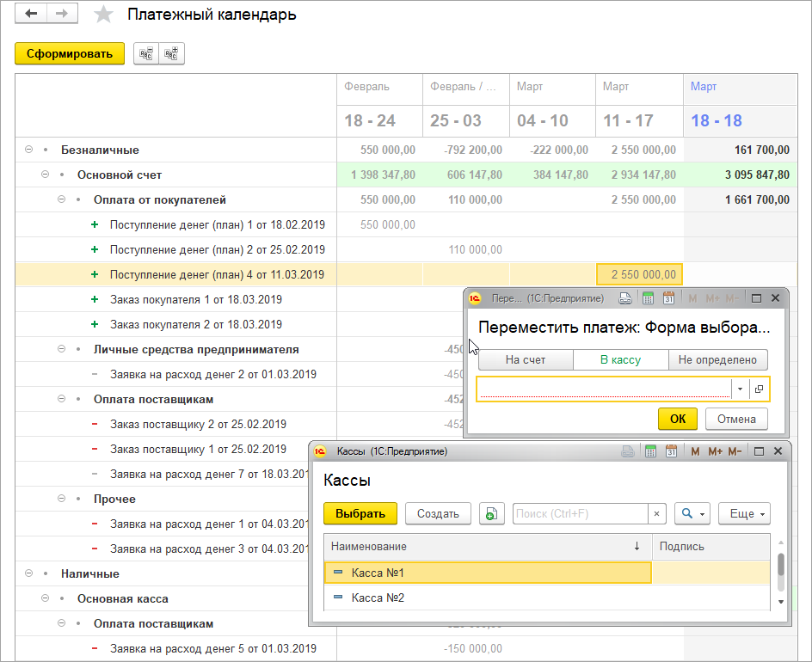Collapse Оплата от покупателей group
The image size is (812, 662).
coord(62,199)
